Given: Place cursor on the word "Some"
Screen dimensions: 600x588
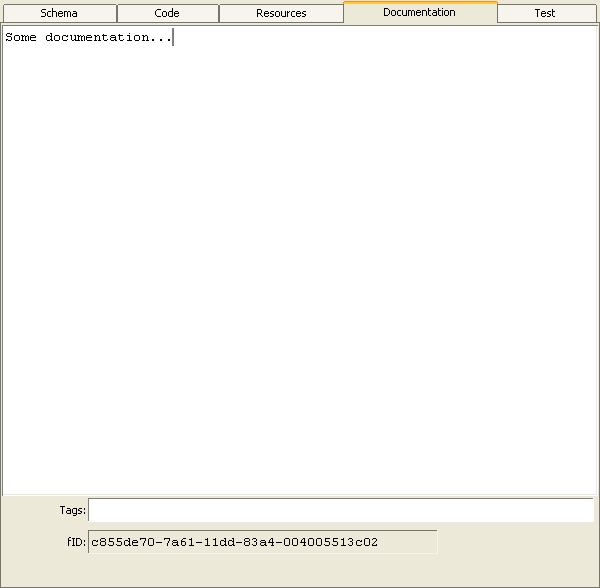Looking at the screenshot, I should [21, 37].
